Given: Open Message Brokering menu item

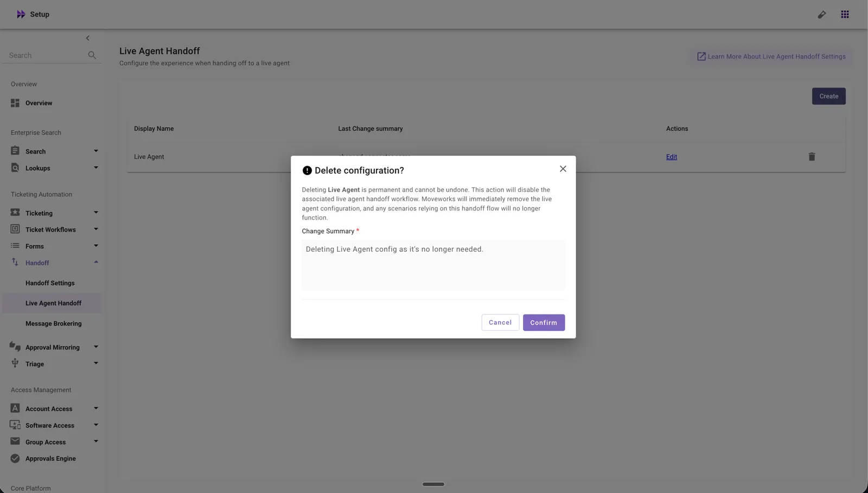Looking at the screenshot, I should pos(53,324).
